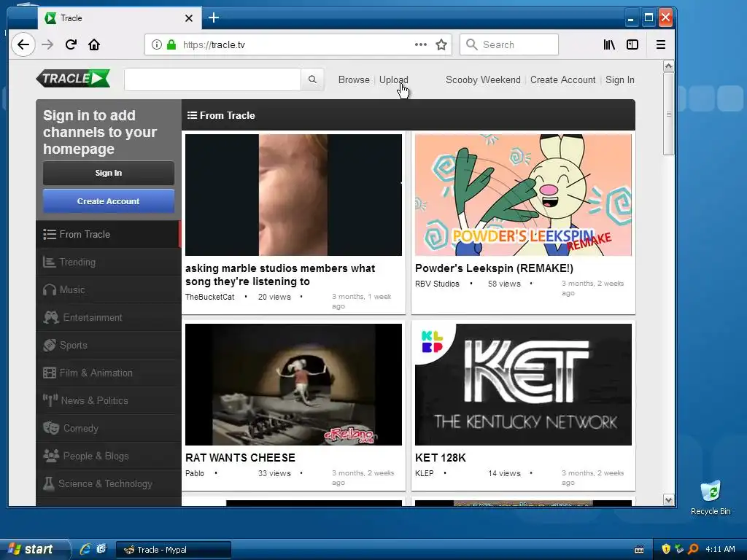Click the security shield tray icon
Screen dimensions: 747x560
point(666,549)
